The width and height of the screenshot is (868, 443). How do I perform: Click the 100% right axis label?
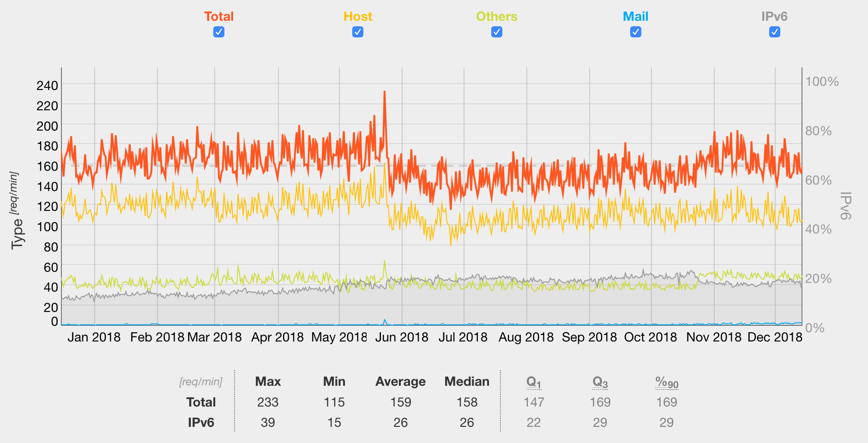[x=822, y=82]
